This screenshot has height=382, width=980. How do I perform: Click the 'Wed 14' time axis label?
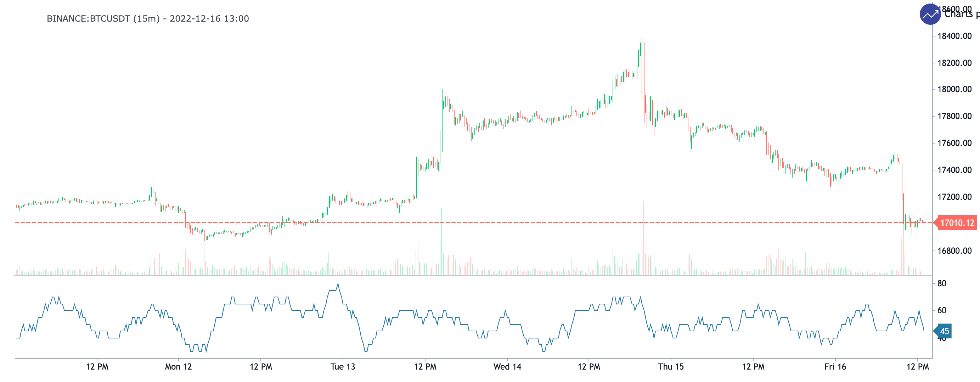507,367
